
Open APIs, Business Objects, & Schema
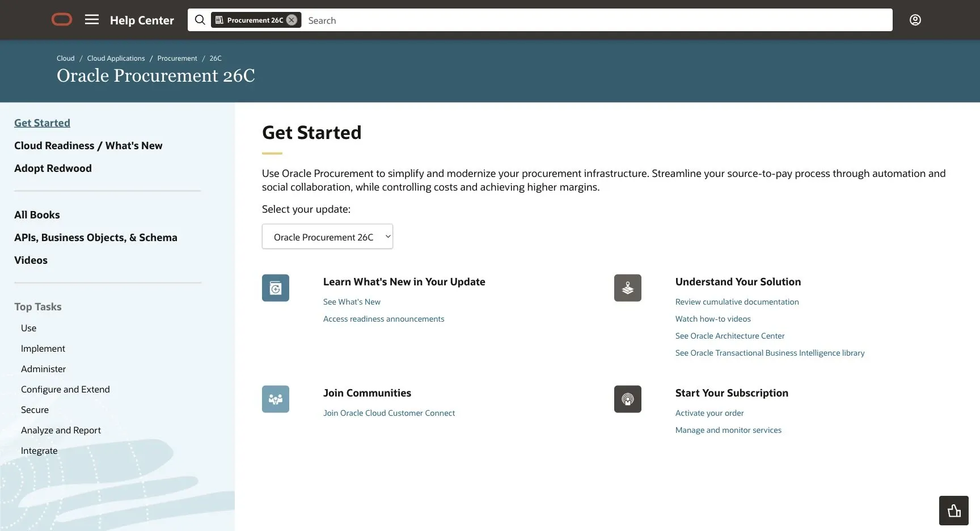click(x=95, y=238)
